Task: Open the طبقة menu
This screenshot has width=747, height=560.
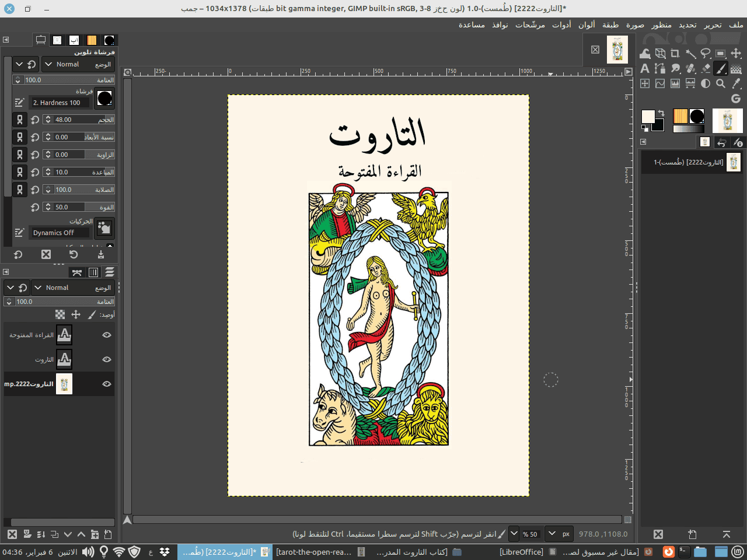Action: click(x=610, y=24)
